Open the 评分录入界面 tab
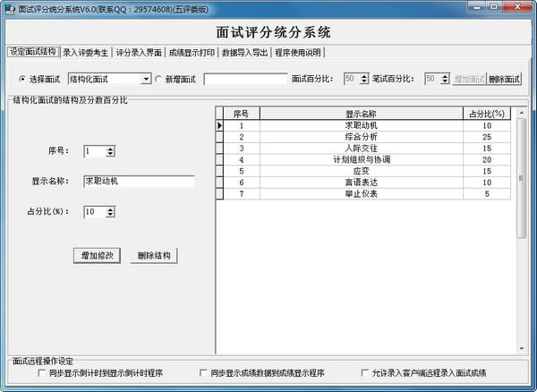Viewport: 537px width, 392px height. pyautogui.click(x=139, y=52)
